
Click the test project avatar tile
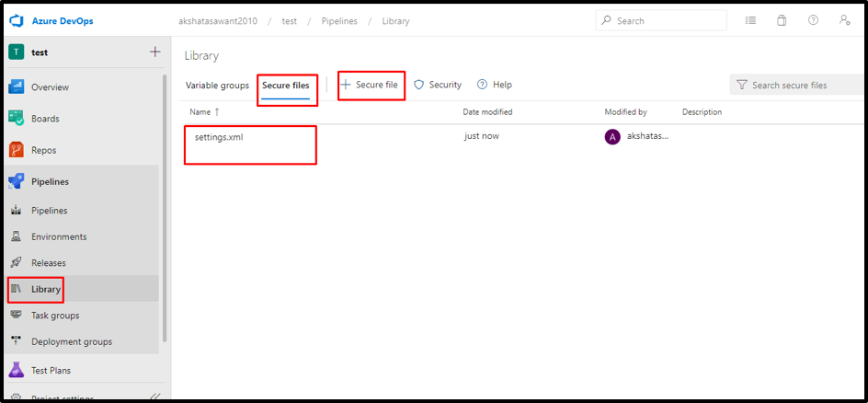pos(17,52)
